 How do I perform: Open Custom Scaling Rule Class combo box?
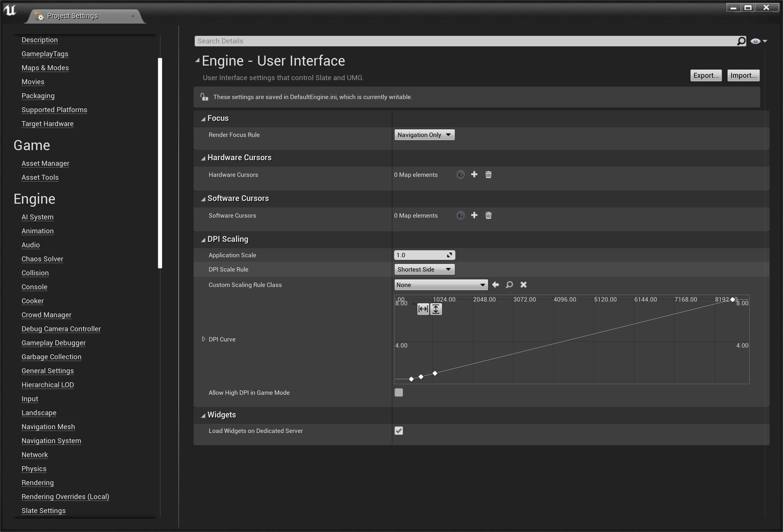click(441, 285)
